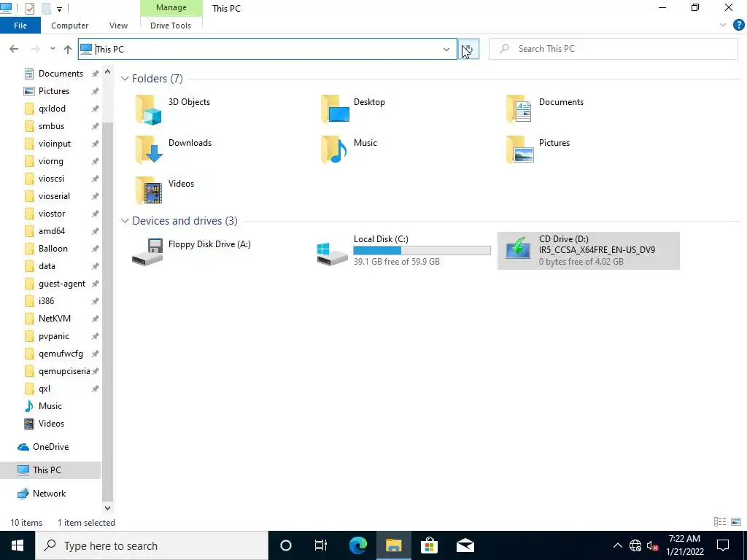Collapse the Folders (7) group
The image size is (747, 560).
[x=125, y=79]
